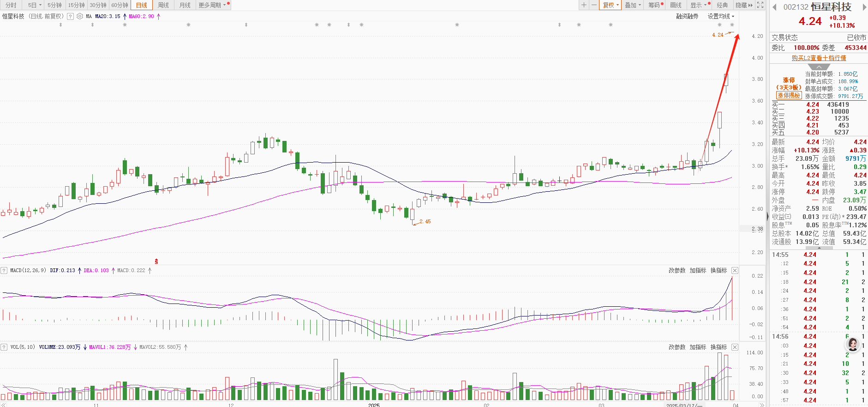Open the 显示 display dropdown
Image resolution: width=868 pixels, height=407 pixels.
(x=699, y=5)
